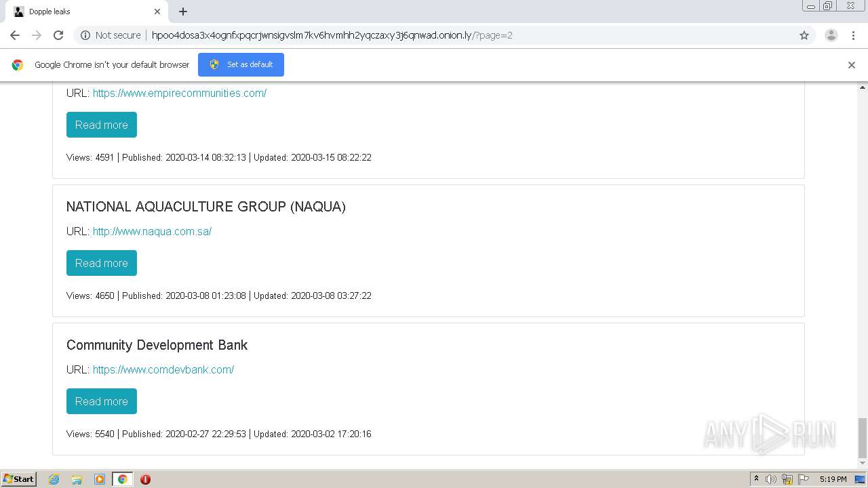Click the scrollbar up arrow
This screenshot has width=868, height=488.
click(863, 87)
